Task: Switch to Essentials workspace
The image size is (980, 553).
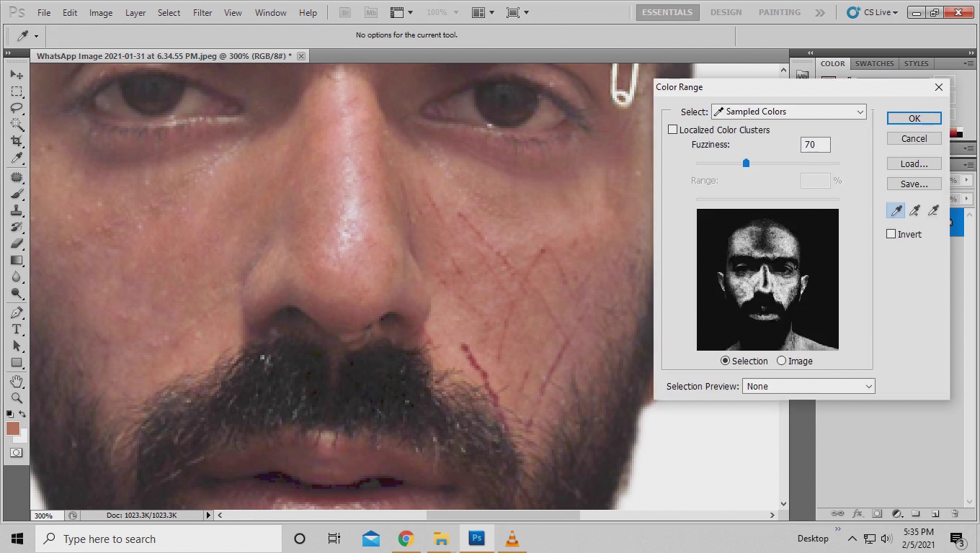Action: [x=667, y=12]
